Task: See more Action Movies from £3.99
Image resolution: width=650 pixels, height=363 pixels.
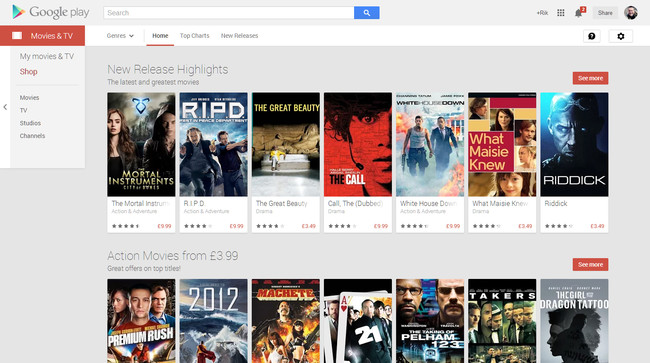Action: 590,264
